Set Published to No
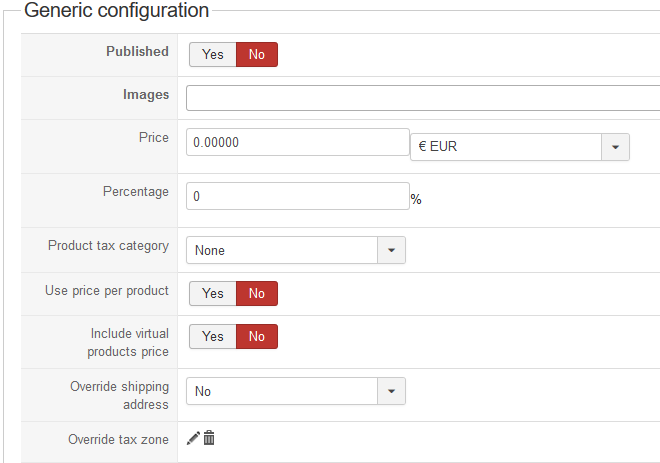The image size is (660, 463). [257, 54]
